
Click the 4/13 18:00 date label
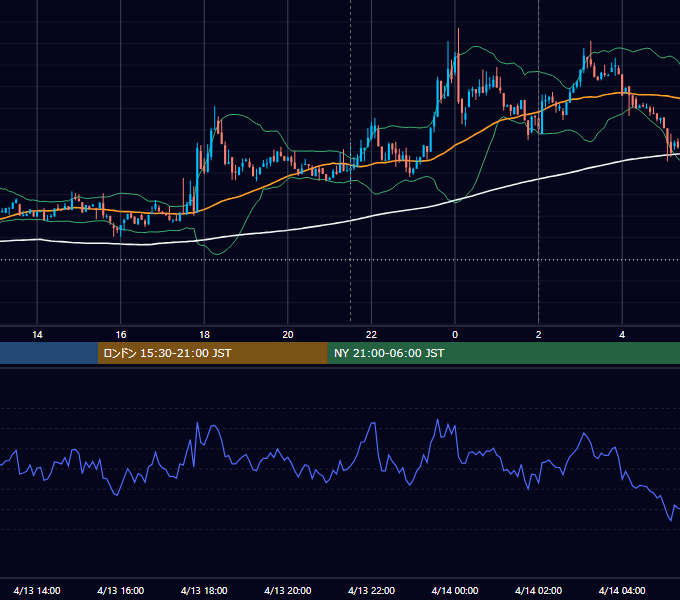point(204,590)
